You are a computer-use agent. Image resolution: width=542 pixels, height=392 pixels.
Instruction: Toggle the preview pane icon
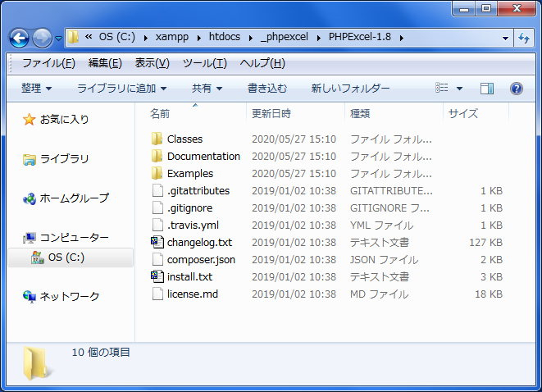pyautogui.click(x=487, y=89)
